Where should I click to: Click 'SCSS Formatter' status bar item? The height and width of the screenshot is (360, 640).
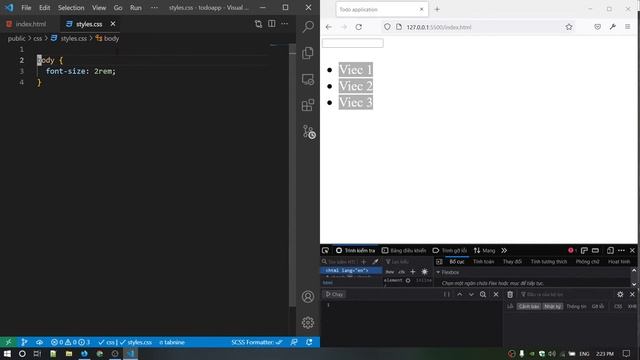tap(257, 342)
